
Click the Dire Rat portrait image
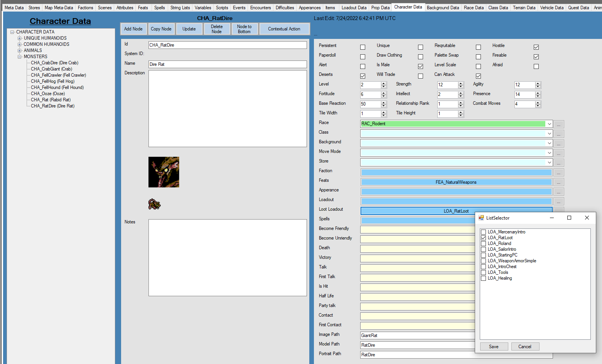(164, 172)
